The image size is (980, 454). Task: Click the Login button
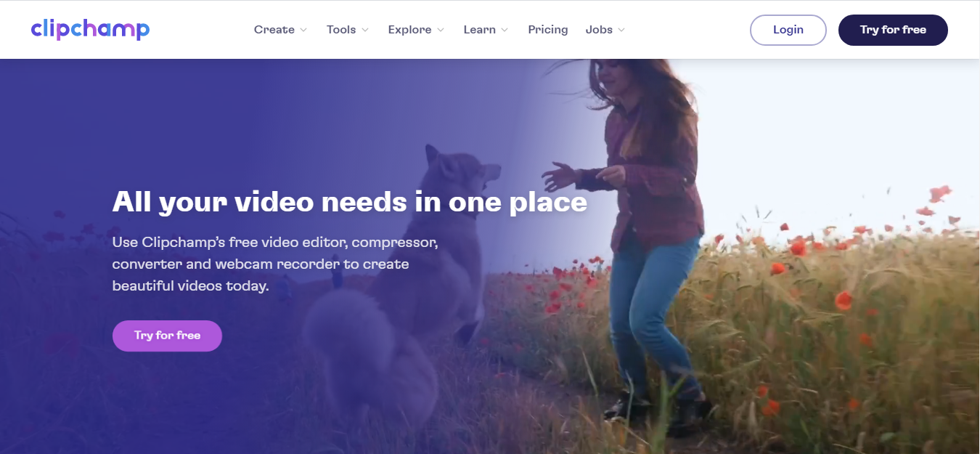788,30
